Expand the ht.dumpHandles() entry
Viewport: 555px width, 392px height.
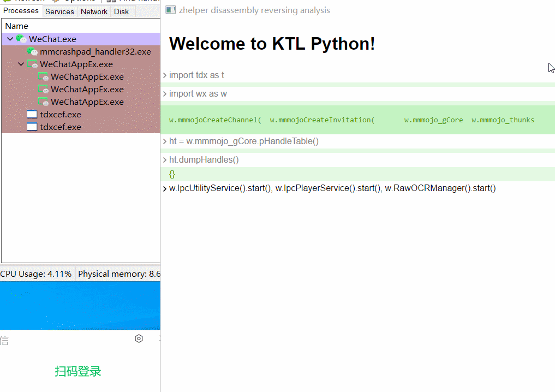(165, 160)
